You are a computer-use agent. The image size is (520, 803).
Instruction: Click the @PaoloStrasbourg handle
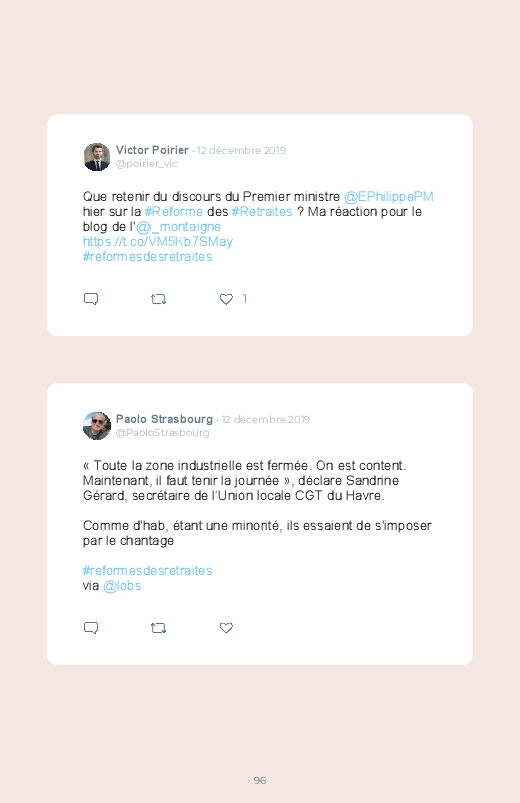tap(162, 433)
